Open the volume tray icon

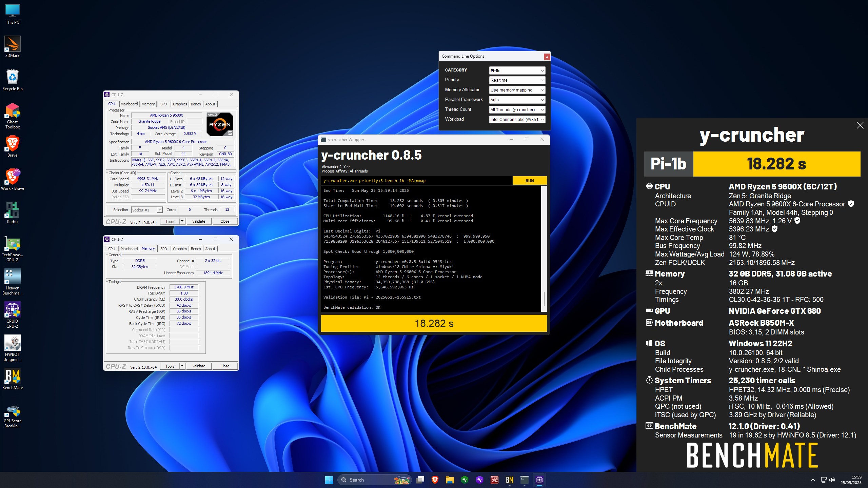[x=832, y=480]
